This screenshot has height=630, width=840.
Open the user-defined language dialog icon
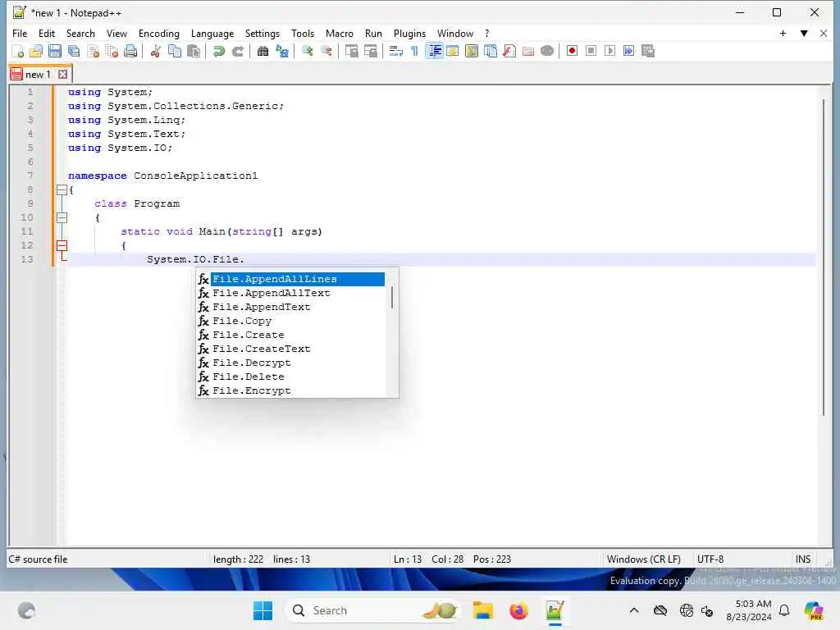point(453,51)
